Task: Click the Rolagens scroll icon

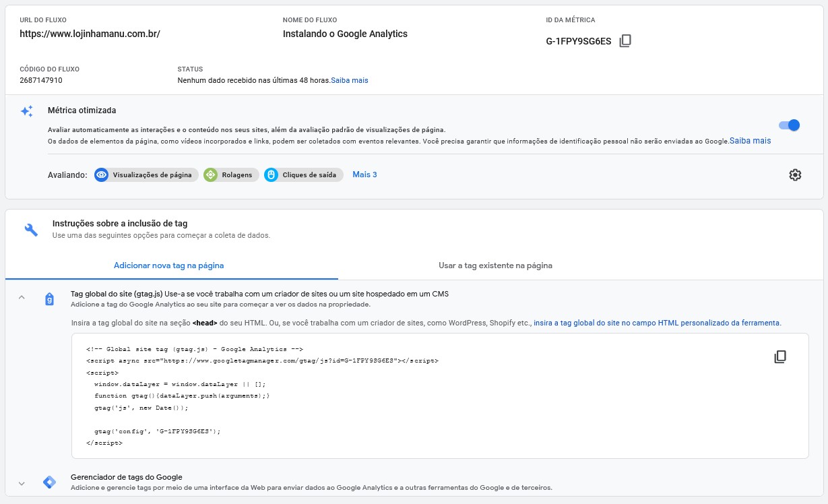Action: click(210, 175)
